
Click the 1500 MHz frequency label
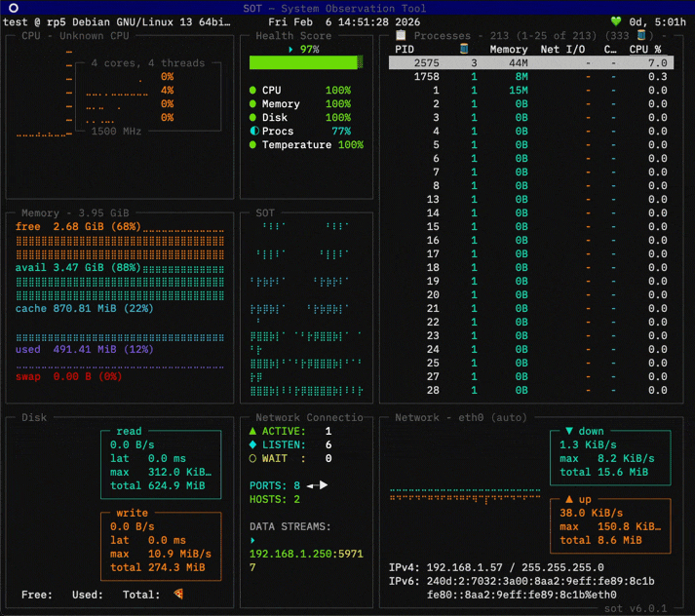[x=116, y=132]
